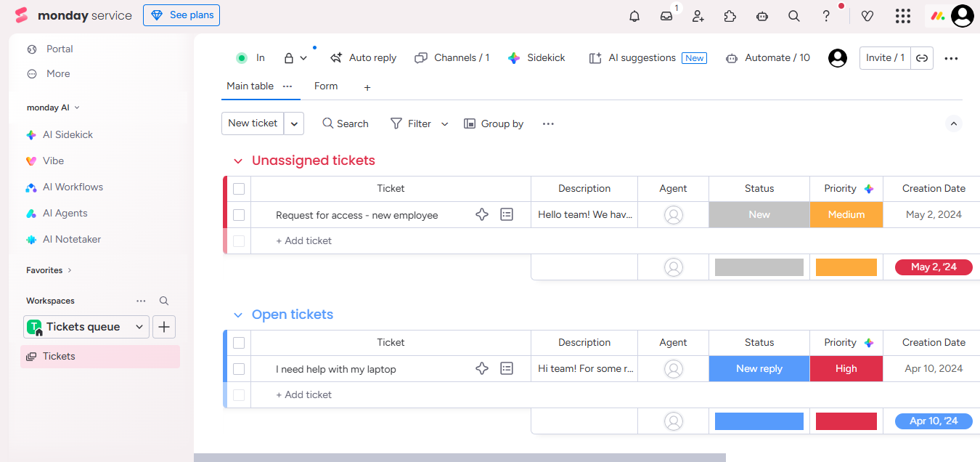Collapse the Unassigned tickets group
980x462 pixels.
click(238, 161)
